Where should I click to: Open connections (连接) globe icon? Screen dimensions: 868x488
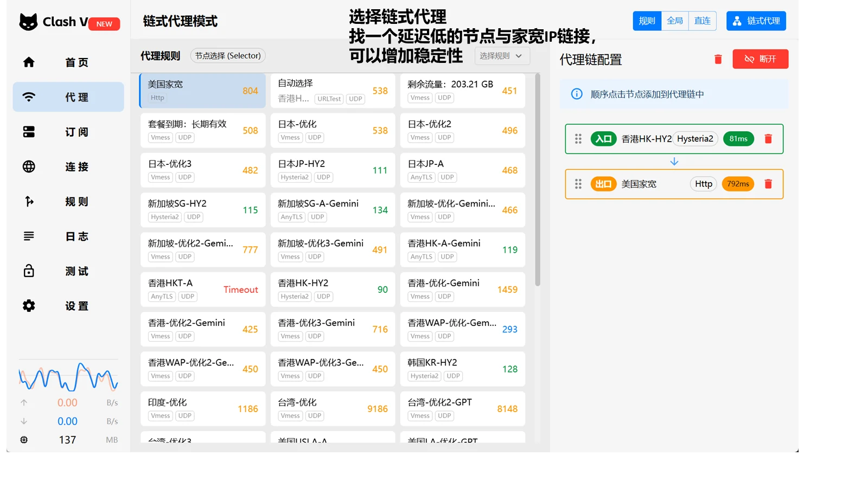(29, 166)
